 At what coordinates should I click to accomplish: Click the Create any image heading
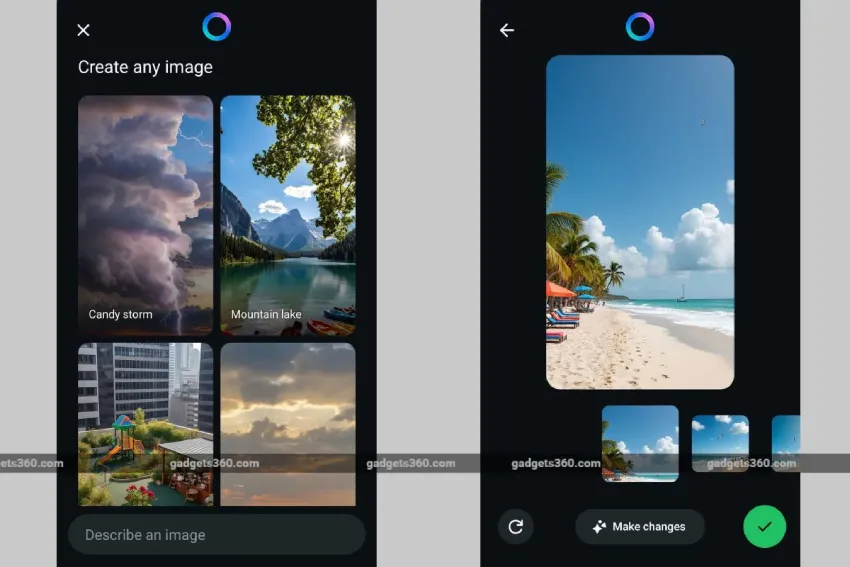point(145,67)
